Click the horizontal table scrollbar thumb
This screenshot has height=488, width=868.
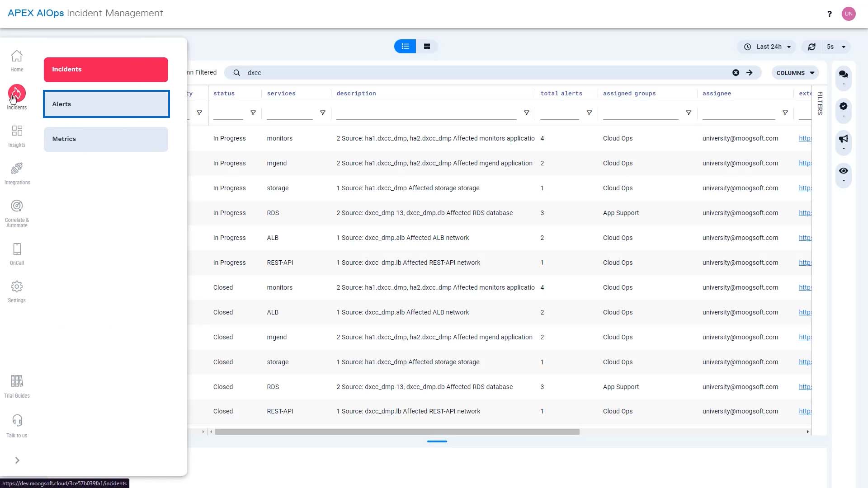coord(397,432)
